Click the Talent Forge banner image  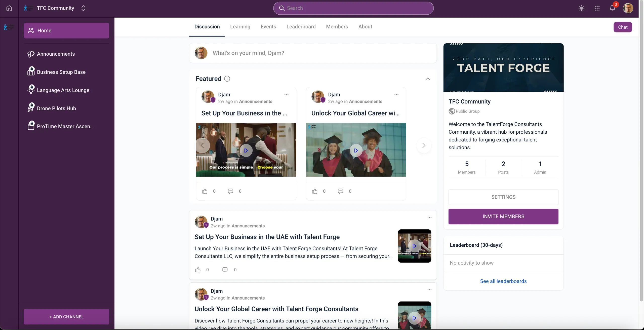(503, 67)
